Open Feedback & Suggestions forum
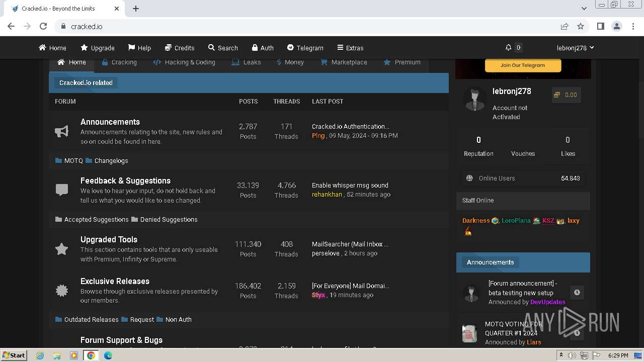The width and height of the screenshot is (644, 362). click(125, 180)
